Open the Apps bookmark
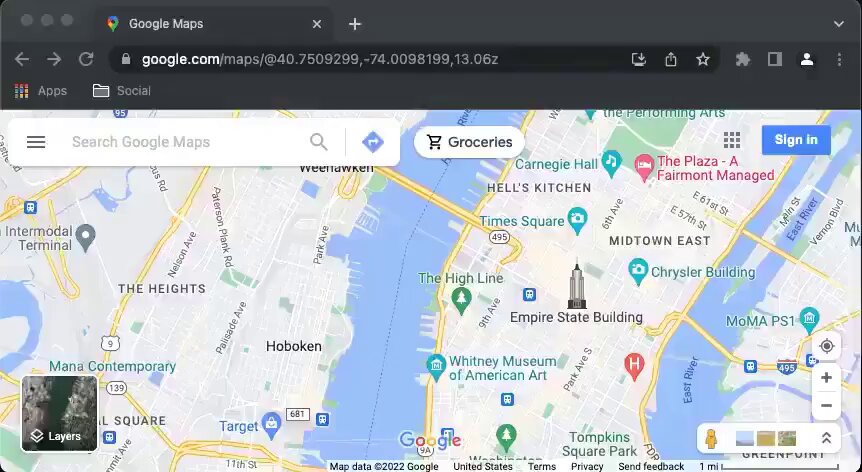Image resolution: width=862 pixels, height=472 pixels. coord(41,91)
